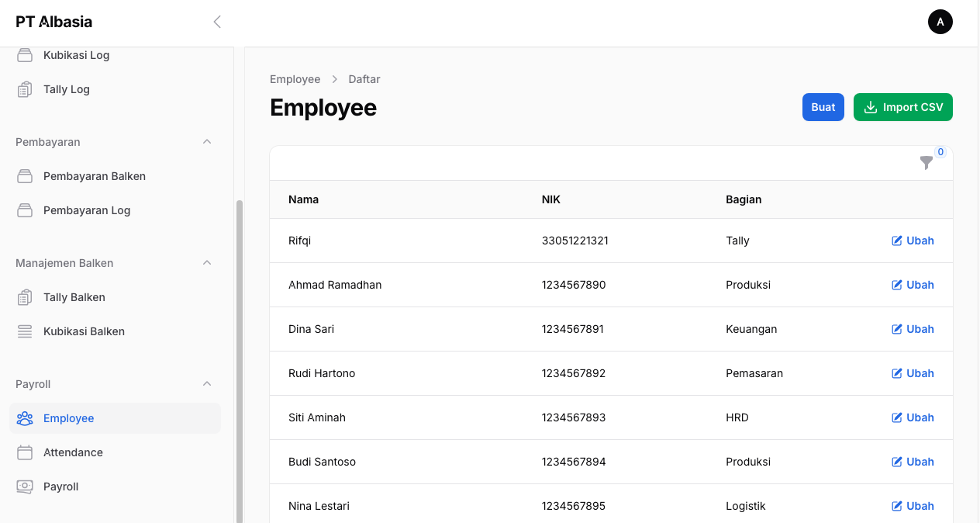Collapse the Pembayaran section

click(207, 142)
